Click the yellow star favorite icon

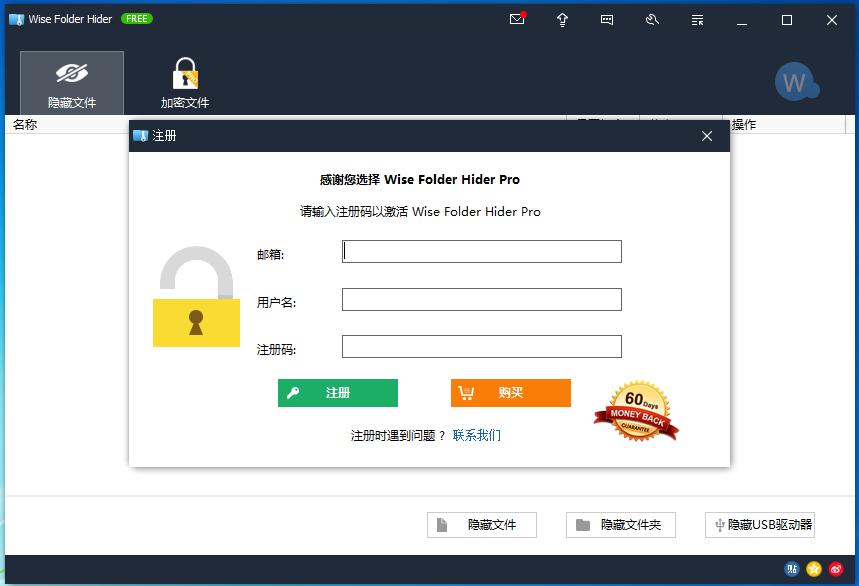814,570
